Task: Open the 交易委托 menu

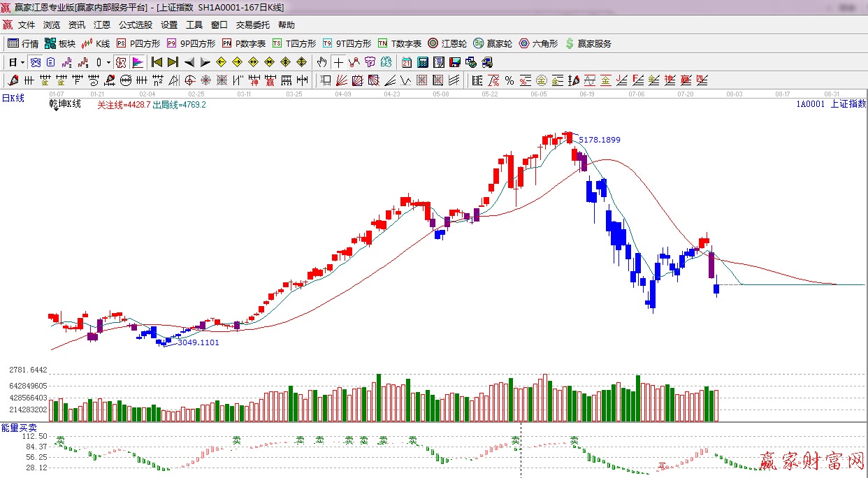Action: click(252, 25)
